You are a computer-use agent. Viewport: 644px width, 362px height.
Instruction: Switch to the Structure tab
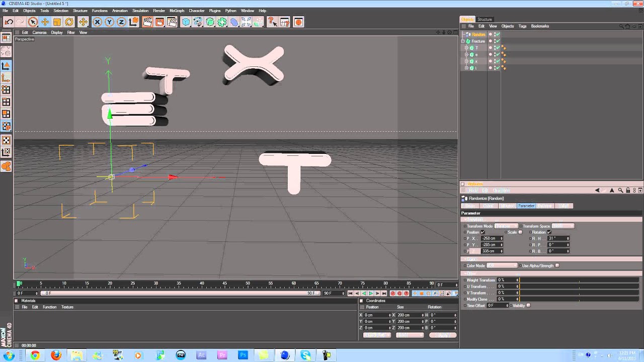coord(485,20)
